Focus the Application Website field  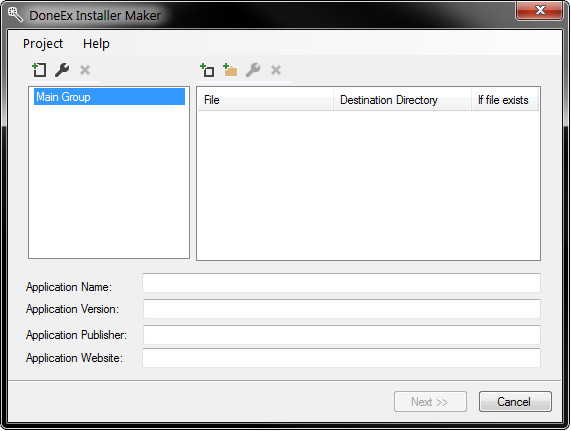pyautogui.click(x=341, y=358)
